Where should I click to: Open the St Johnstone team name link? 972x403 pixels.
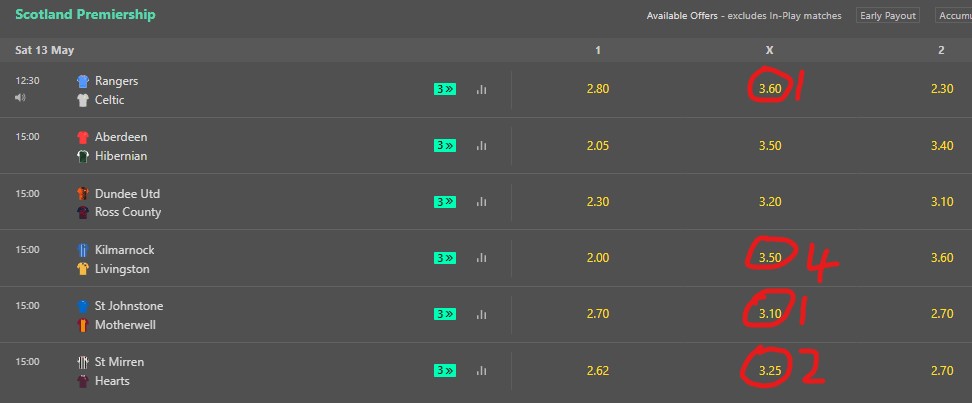(x=129, y=306)
